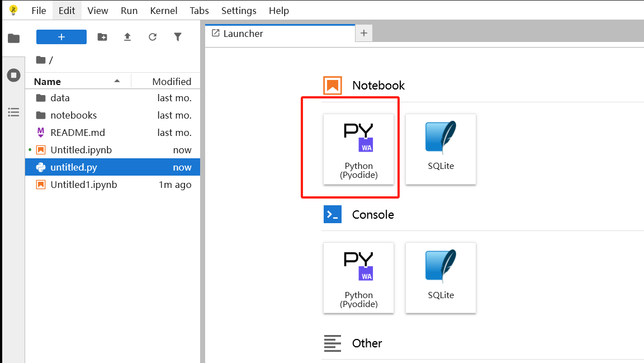Open the File Browser sidebar panel
644x363 pixels.
tap(13, 38)
